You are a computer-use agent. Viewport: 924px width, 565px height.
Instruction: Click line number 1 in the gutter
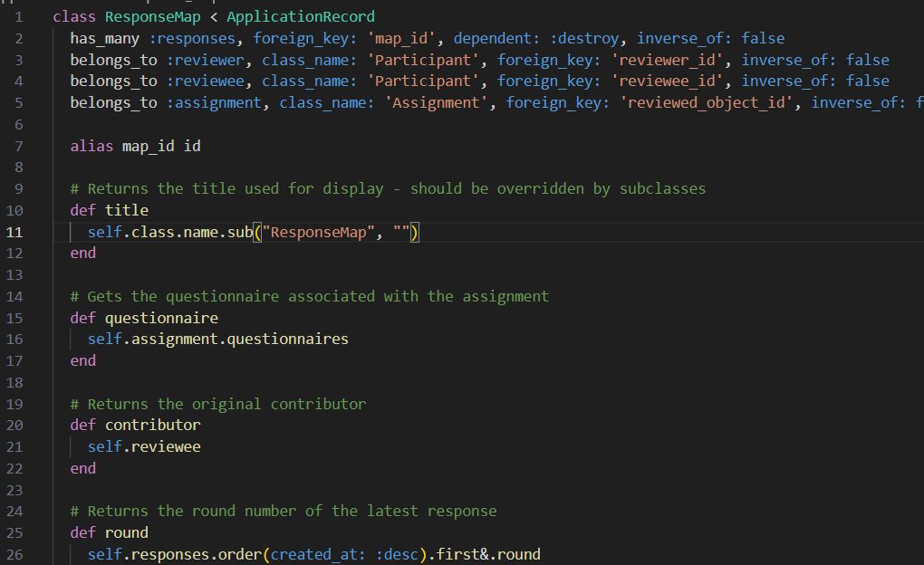[x=19, y=17]
